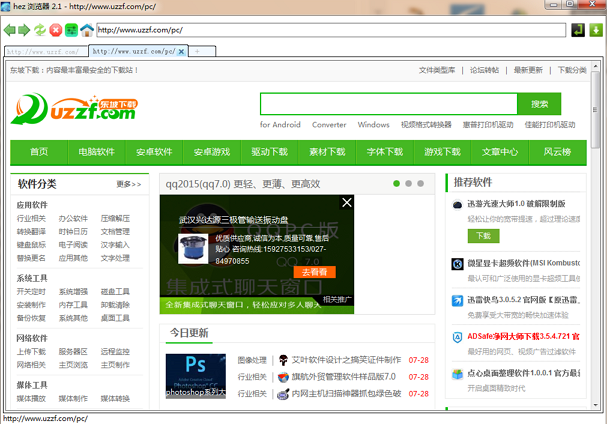
Task: Close the uzzf.com/pc tab
Action: pos(181,51)
